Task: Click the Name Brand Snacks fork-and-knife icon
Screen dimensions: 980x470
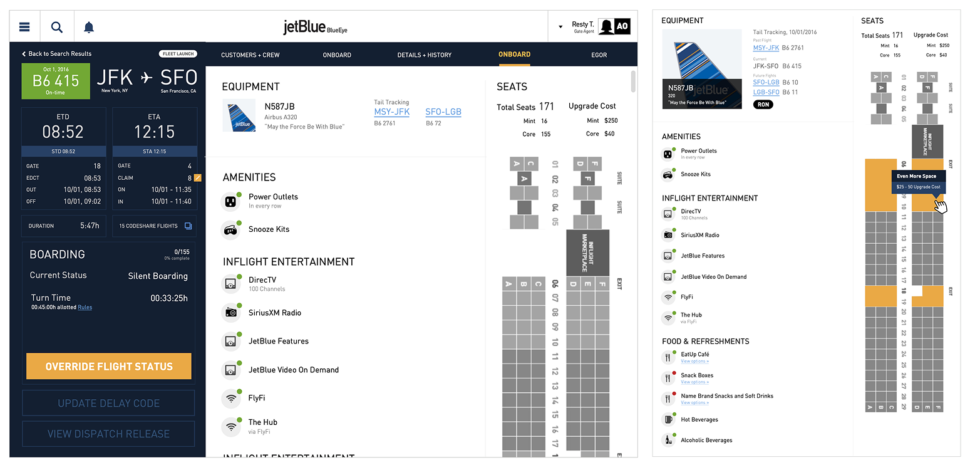Action: pos(669,399)
